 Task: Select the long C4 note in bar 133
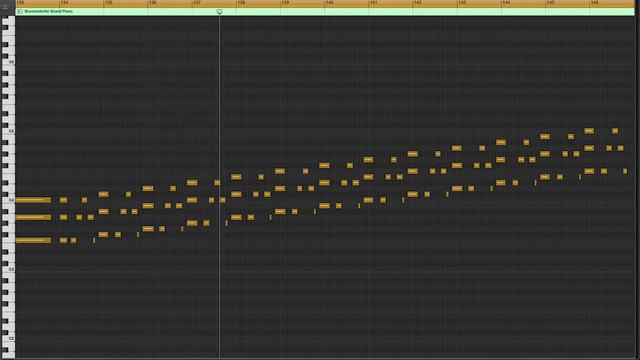pyautogui.click(x=33, y=200)
